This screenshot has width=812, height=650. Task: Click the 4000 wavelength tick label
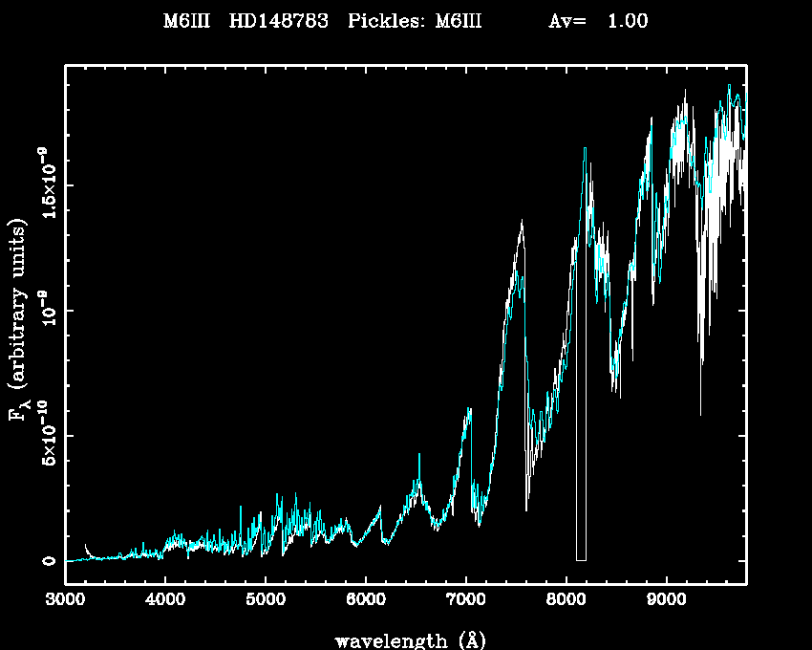coord(165,600)
